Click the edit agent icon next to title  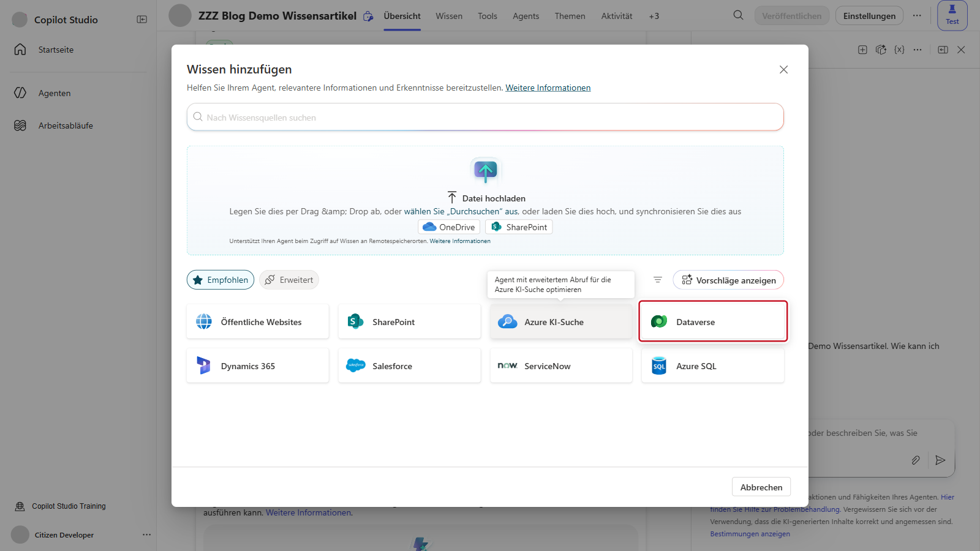coord(368,17)
